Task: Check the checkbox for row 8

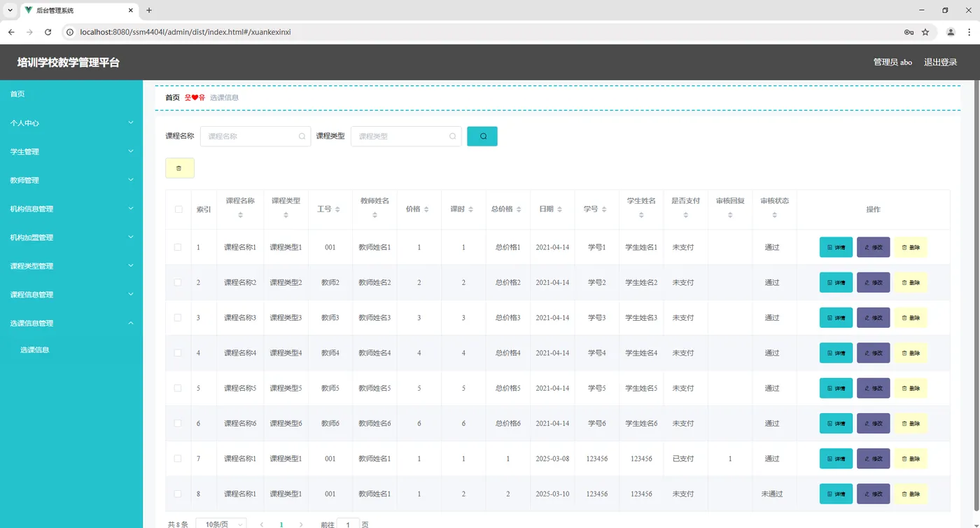Action: (178, 494)
